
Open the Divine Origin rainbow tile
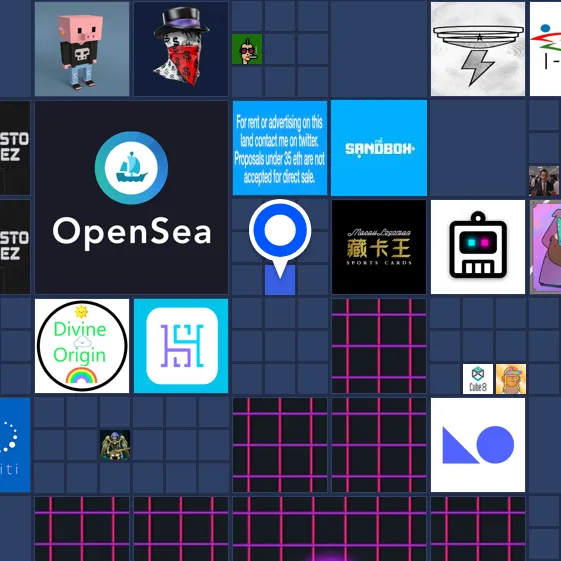[82, 346]
